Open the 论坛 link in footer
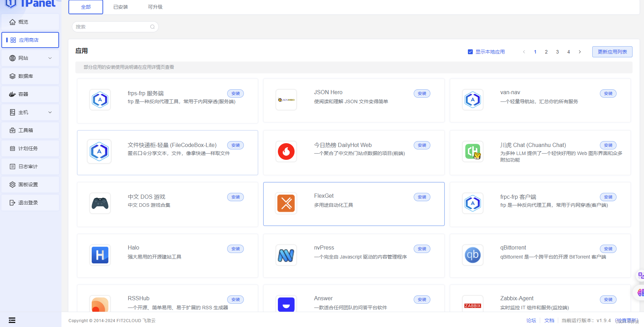 pyautogui.click(x=531, y=320)
